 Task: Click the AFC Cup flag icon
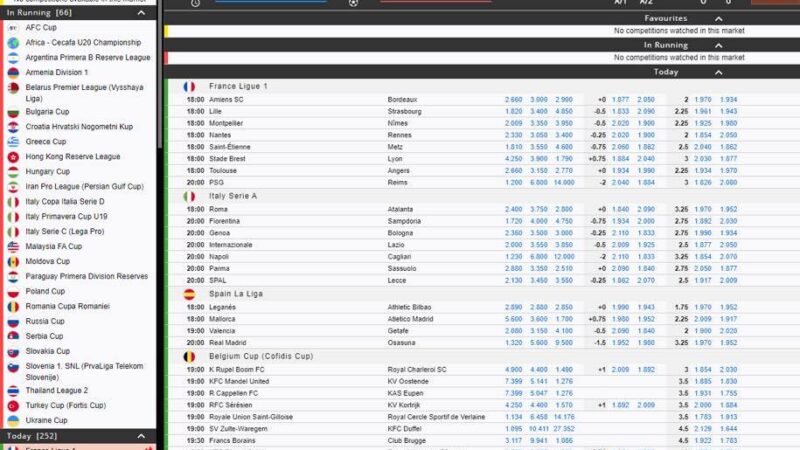(13, 28)
